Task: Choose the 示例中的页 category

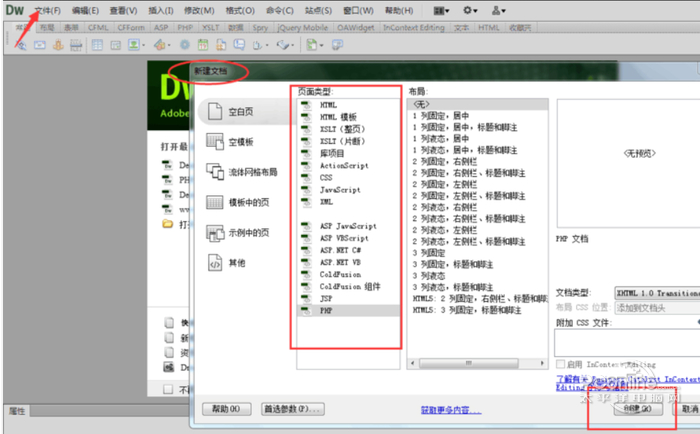Action: point(238,233)
